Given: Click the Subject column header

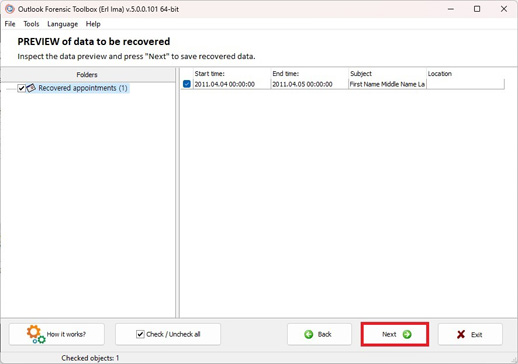Looking at the screenshot, I should tap(387, 74).
